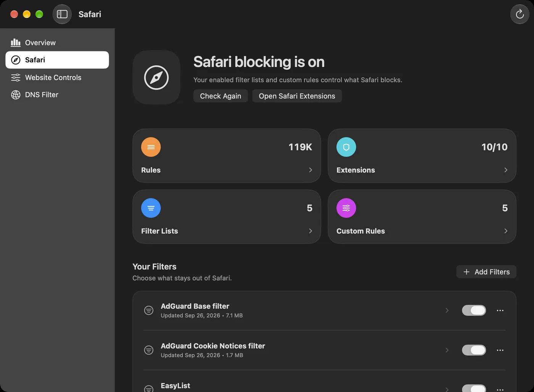The image size is (534, 392).
Task: Expand the Custom Rules card chevron
Action: [506, 231]
